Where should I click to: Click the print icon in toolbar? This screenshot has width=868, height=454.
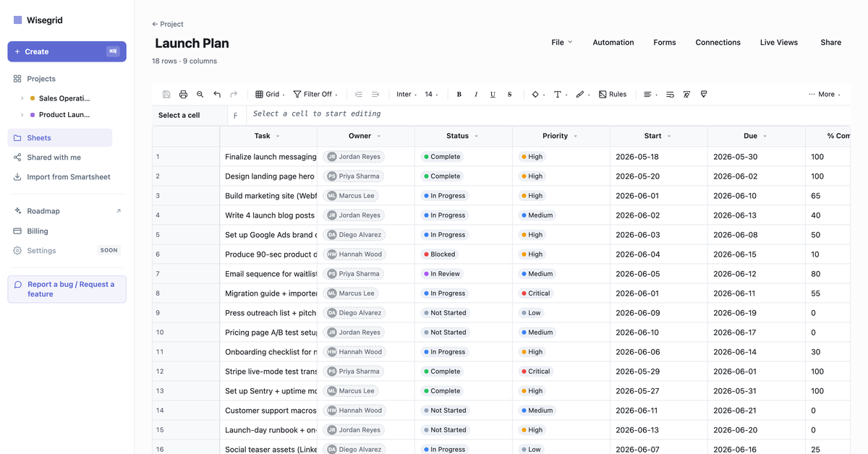tap(183, 94)
